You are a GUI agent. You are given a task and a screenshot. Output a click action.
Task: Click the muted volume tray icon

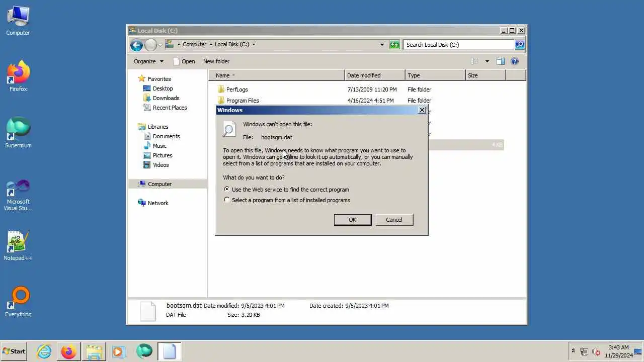[x=596, y=352]
